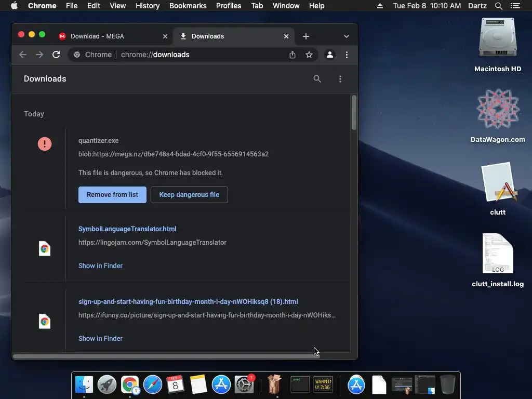Viewport: 532px width, 399px height.
Task: Open the Trash in the dock
Action: [x=447, y=384]
